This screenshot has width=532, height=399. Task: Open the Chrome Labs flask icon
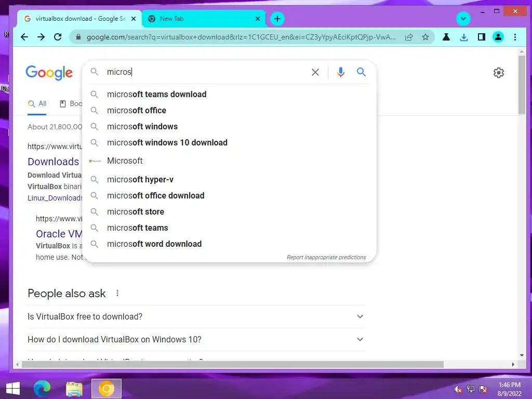[x=446, y=37]
